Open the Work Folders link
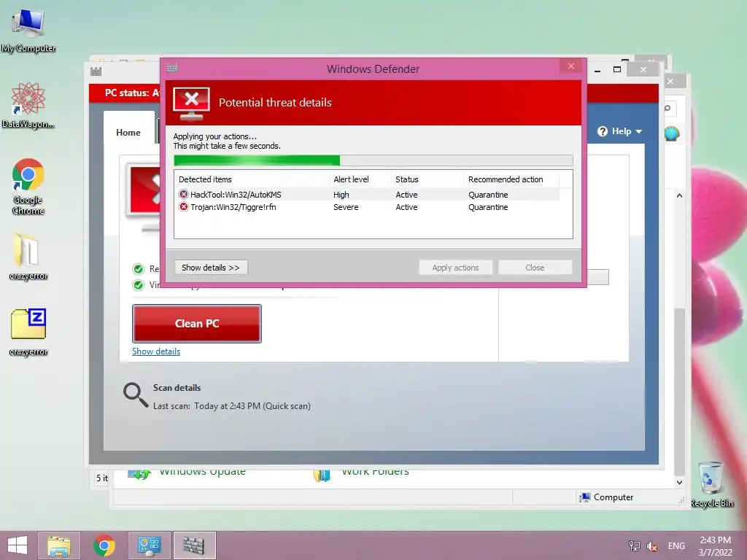 pos(376,472)
